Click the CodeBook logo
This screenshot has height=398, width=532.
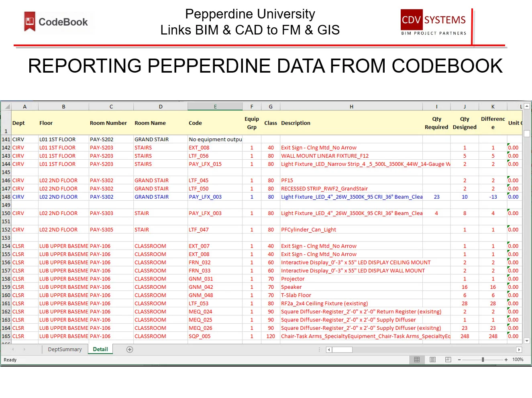click(x=56, y=22)
